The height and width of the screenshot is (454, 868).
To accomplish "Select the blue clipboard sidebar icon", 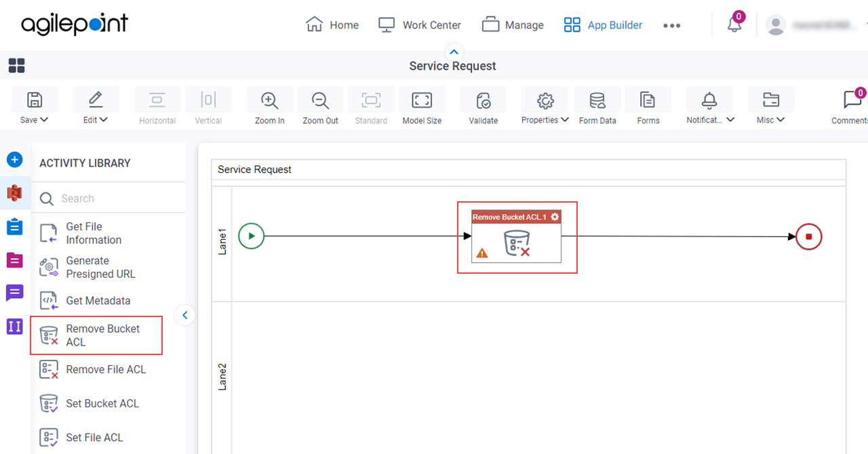I will (14, 226).
